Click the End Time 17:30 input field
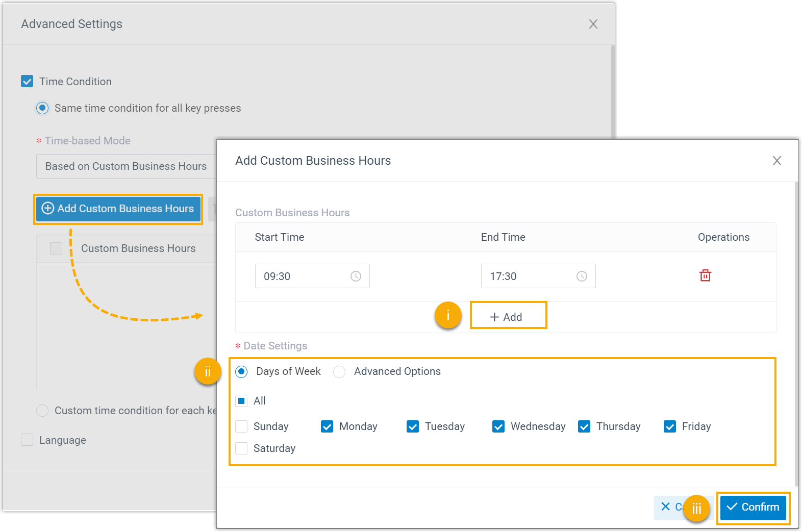This screenshot has width=802, height=532. (x=528, y=276)
